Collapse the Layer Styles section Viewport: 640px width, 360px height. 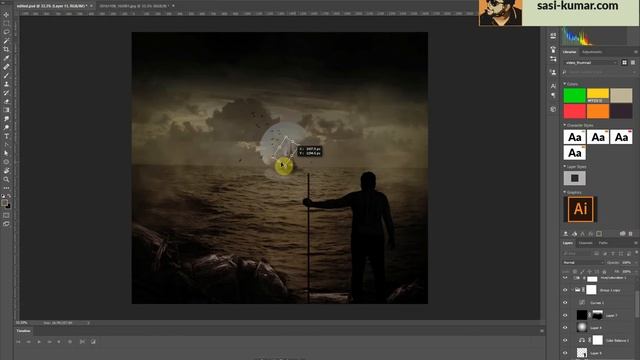pyautogui.click(x=565, y=167)
